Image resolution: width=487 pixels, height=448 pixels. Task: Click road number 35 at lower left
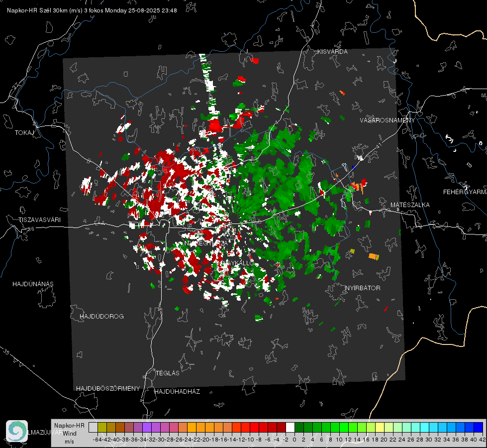point(6,352)
